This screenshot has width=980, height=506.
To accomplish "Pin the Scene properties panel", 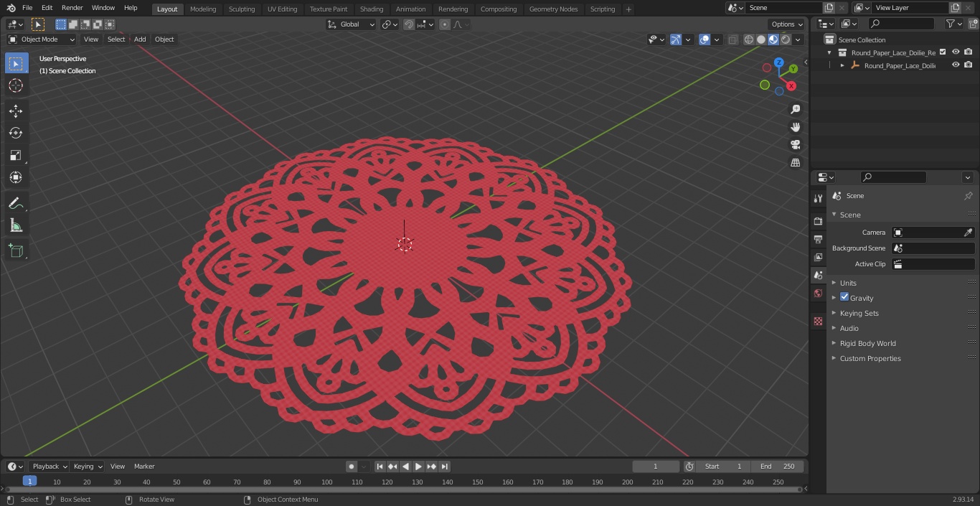I will click(968, 196).
